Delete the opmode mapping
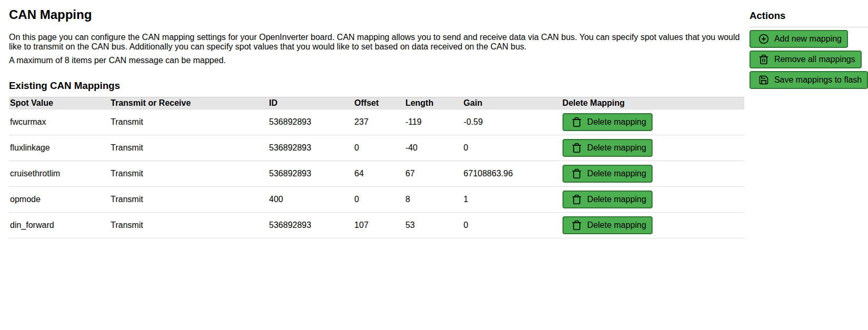Image resolution: width=868 pixels, height=330 pixels. coord(607,199)
